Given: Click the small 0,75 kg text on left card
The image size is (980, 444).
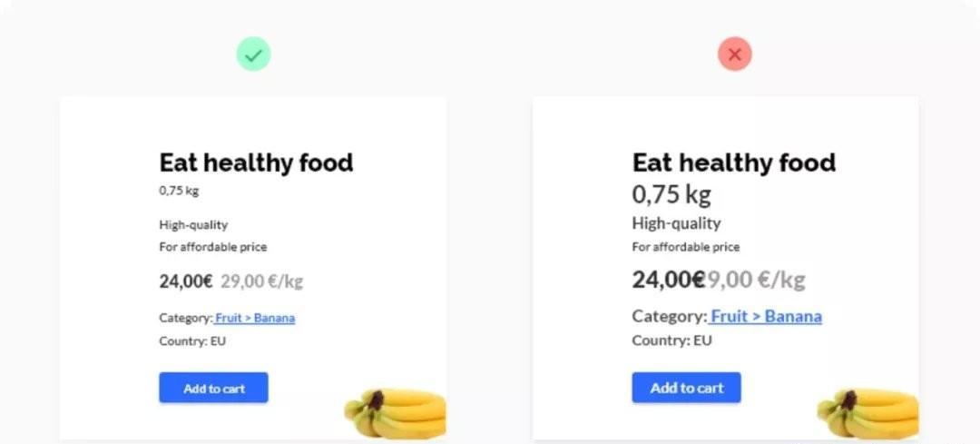Looking at the screenshot, I should pyautogui.click(x=179, y=192).
